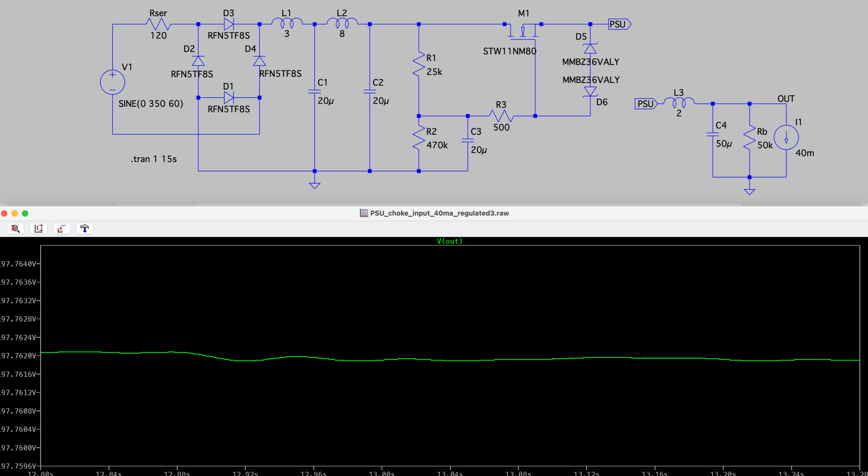Open the Pick Visible Traces toolbar icon
Screen dimensions: 868x476
[x=61, y=229]
